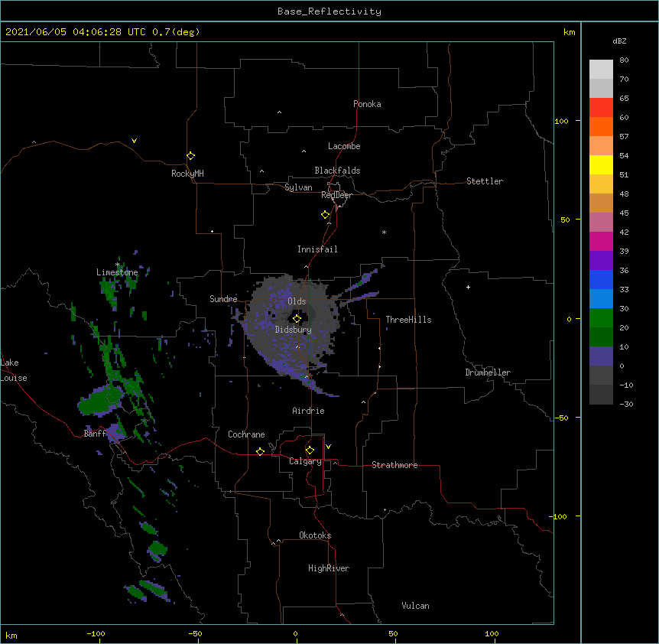Click the Strathmore label
This screenshot has width=659, height=644.
394,465
